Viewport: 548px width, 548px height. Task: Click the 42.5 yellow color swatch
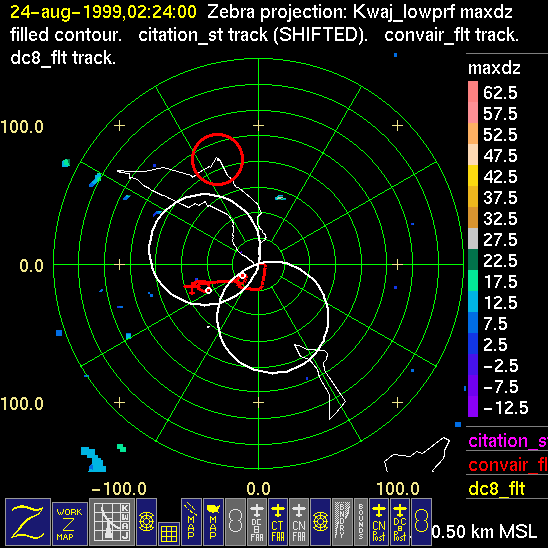coord(473,175)
